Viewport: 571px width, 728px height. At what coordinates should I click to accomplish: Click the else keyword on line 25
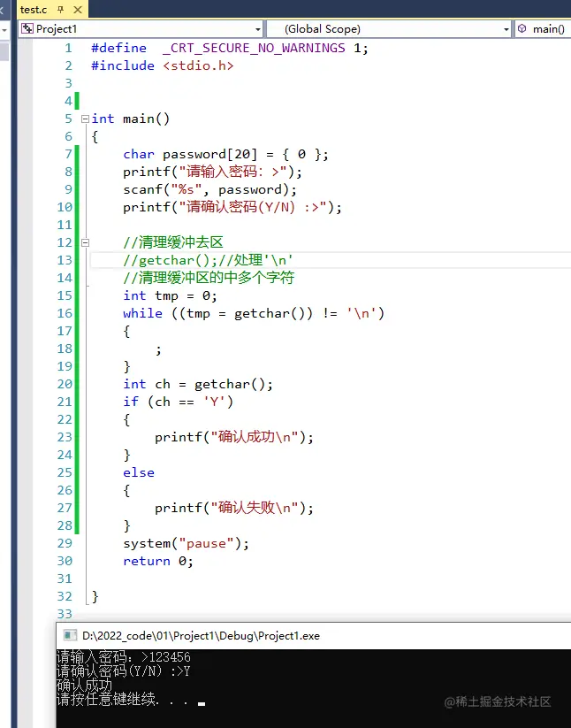tap(139, 472)
